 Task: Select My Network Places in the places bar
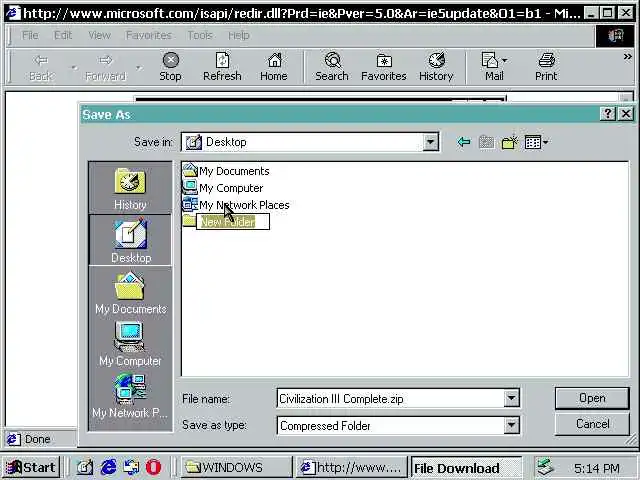click(x=130, y=396)
